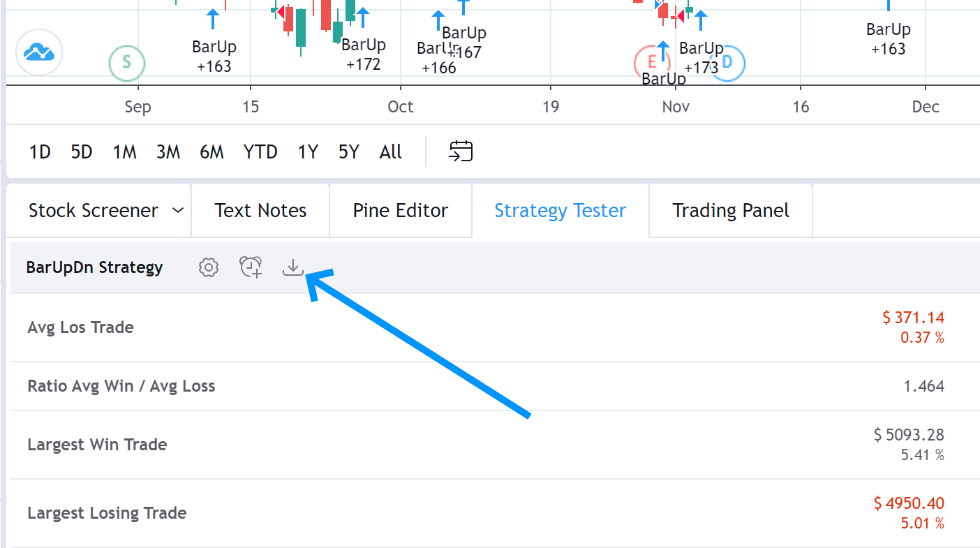
Task: Set chart range to 1D
Action: point(39,151)
